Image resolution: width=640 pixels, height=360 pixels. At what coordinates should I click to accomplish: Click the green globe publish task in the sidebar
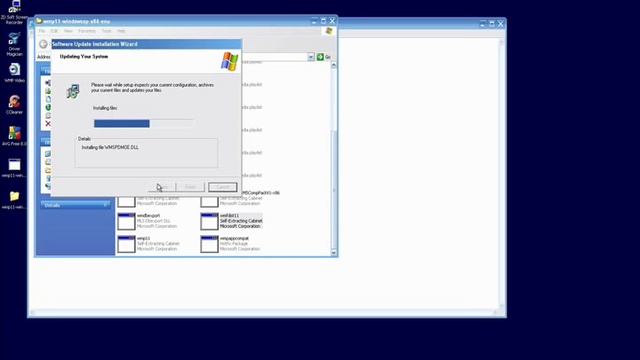48,107
